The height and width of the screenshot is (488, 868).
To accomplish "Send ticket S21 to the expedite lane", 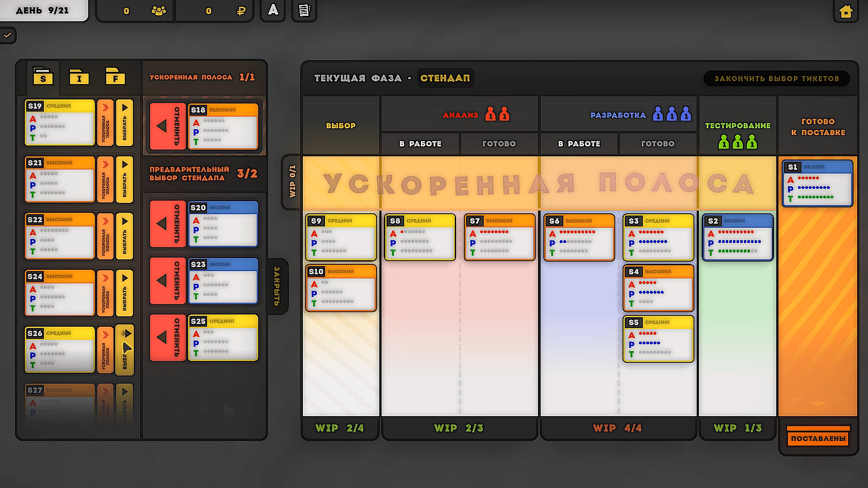I will [x=105, y=179].
